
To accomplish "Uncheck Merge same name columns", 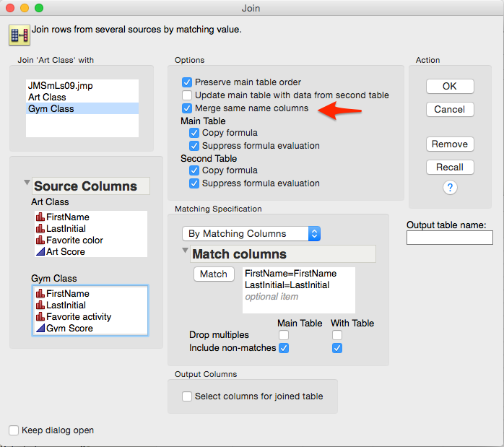I will 187,108.
